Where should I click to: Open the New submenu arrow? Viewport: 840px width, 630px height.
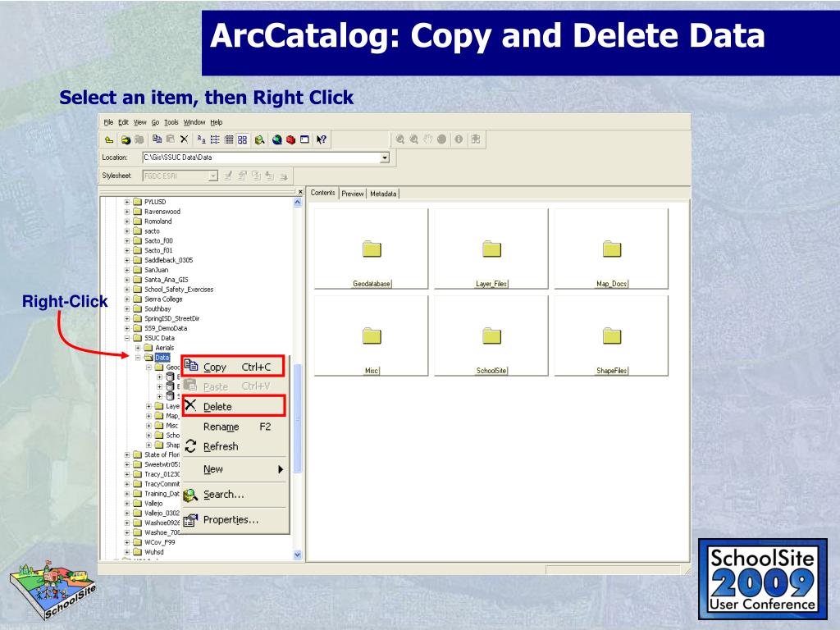[x=281, y=469]
